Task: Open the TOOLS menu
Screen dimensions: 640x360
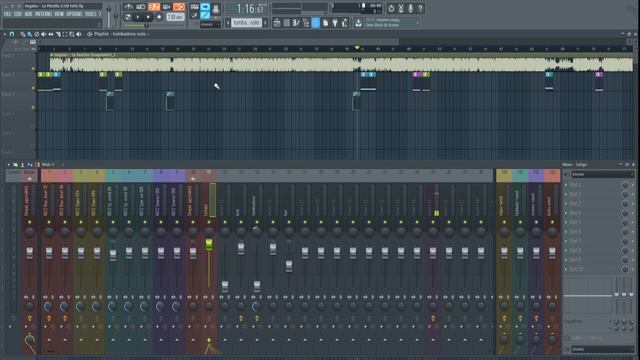Action: click(91, 14)
